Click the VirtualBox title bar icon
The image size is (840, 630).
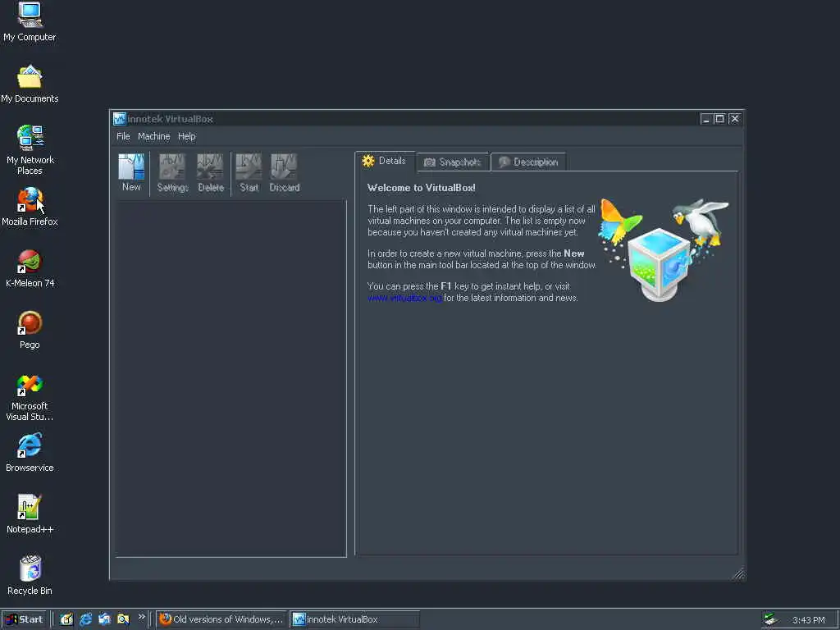(120, 119)
